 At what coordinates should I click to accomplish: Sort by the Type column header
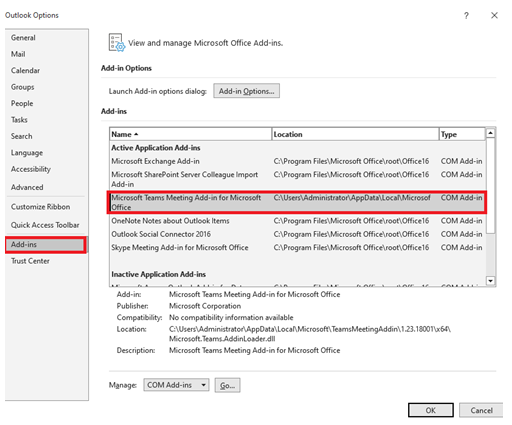(x=462, y=134)
